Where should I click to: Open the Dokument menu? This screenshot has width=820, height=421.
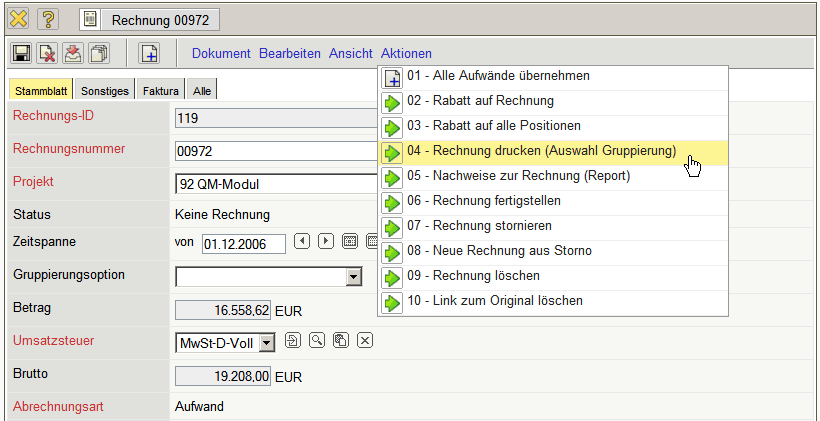point(221,53)
